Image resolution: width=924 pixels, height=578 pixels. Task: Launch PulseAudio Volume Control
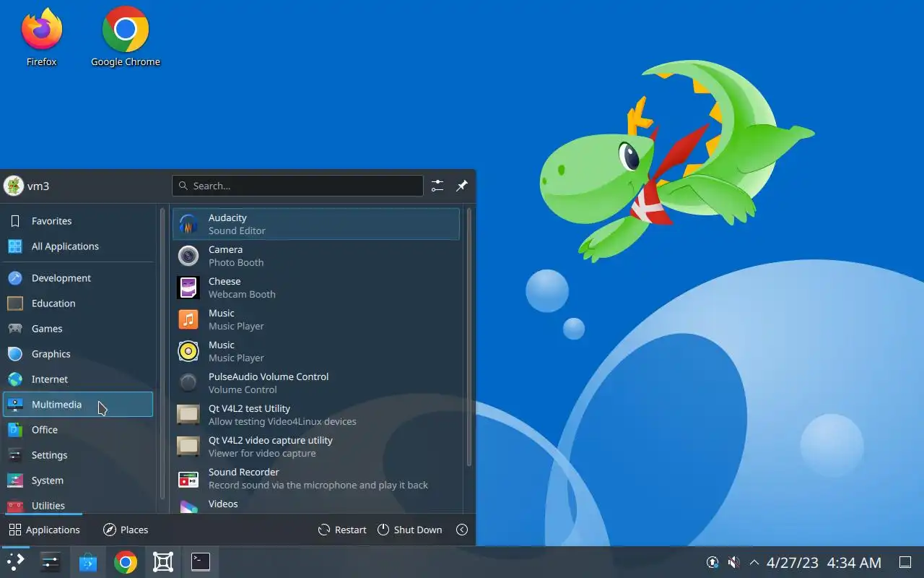pyautogui.click(x=316, y=383)
